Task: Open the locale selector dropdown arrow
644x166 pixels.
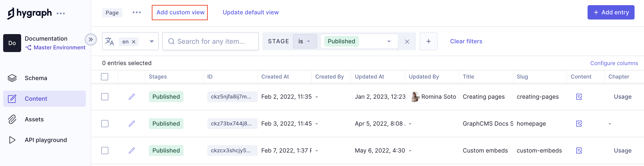Action: tap(152, 41)
